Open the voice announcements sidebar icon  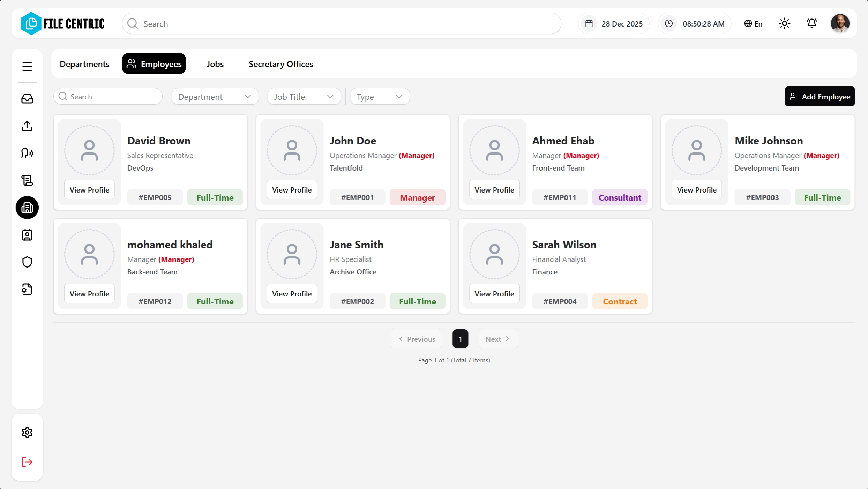click(x=27, y=153)
